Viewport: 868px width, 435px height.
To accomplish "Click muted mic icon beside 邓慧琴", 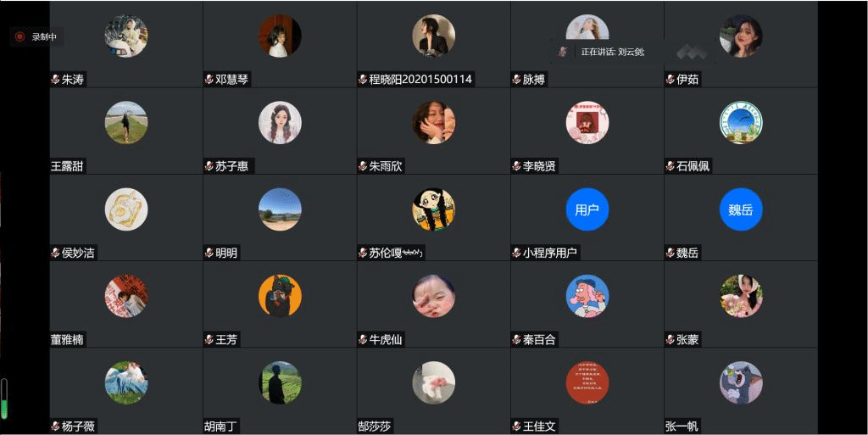I will coord(209,80).
